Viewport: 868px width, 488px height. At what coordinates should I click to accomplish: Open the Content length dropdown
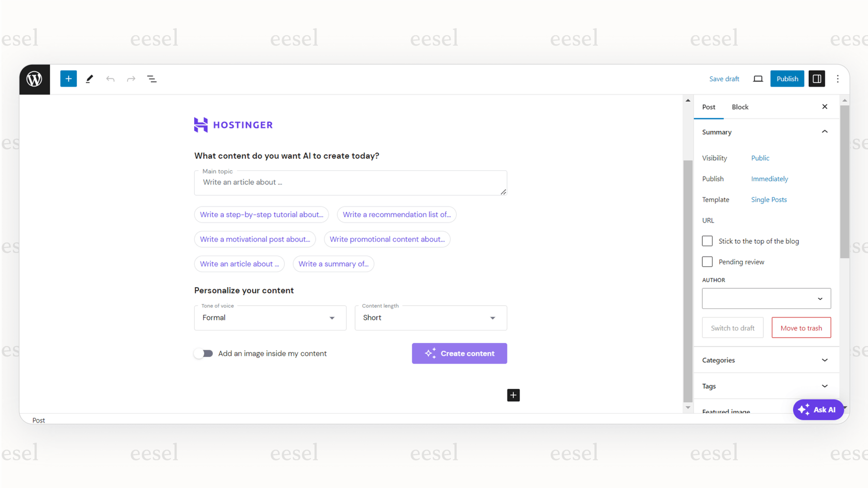tap(430, 318)
